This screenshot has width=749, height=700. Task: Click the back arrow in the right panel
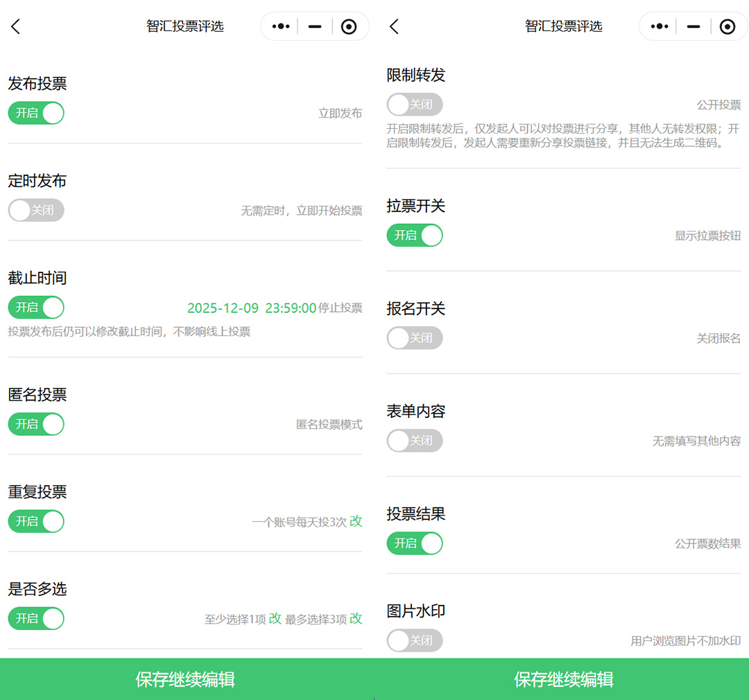tap(394, 27)
